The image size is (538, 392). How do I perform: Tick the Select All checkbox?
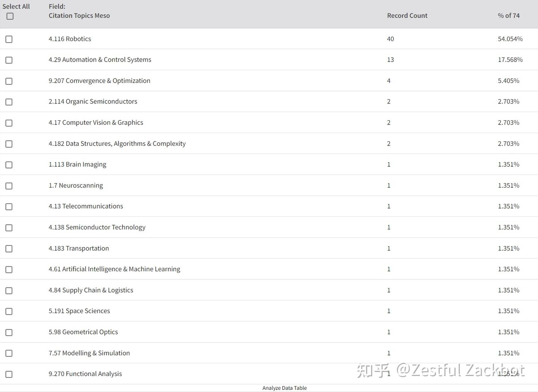tap(10, 16)
